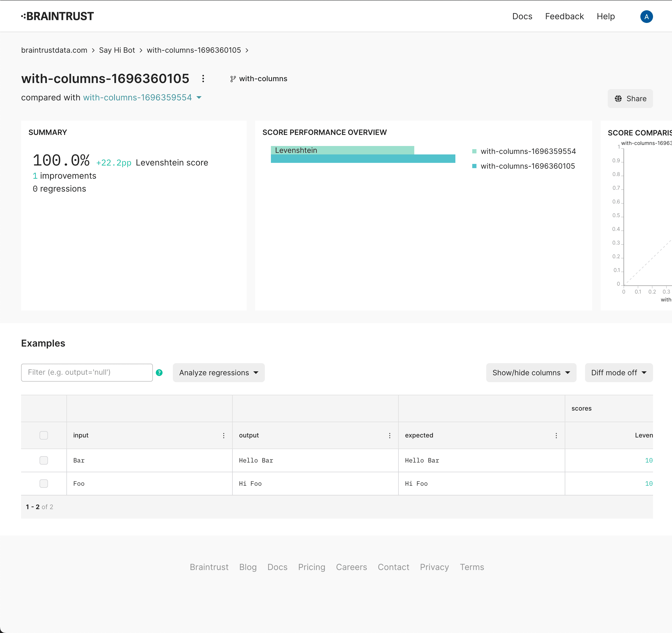Open expected column options menu
Image resolution: width=672 pixels, height=633 pixels.
tap(556, 435)
